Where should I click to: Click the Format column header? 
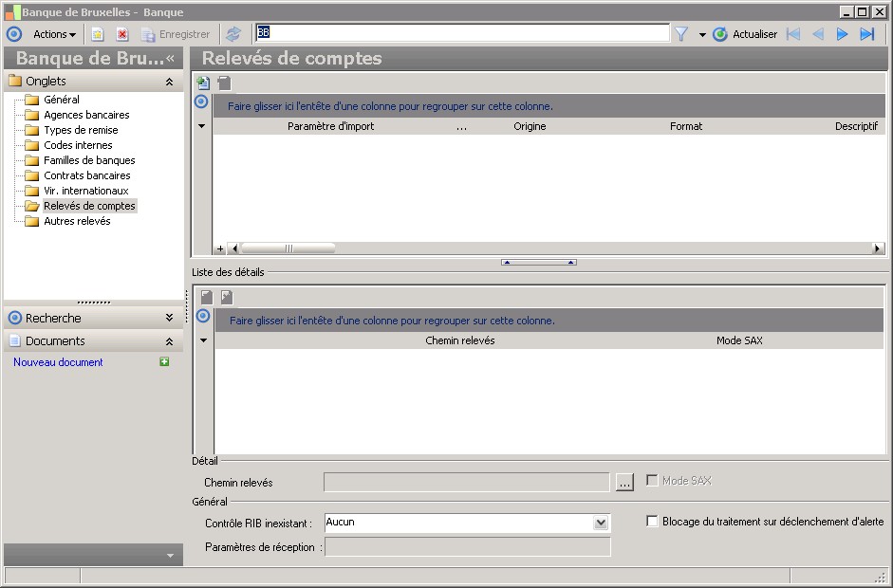click(x=686, y=126)
